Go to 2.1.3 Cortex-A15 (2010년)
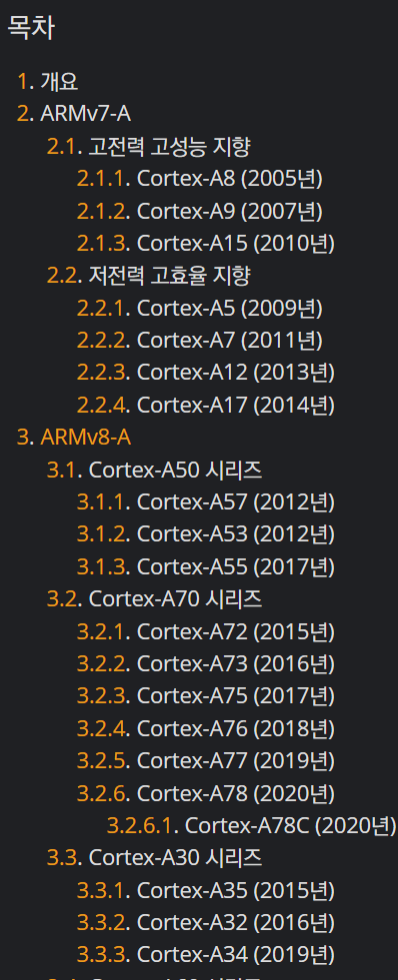Viewport: 398px width, 980px height. pyautogui.click(x=206, y=244)
